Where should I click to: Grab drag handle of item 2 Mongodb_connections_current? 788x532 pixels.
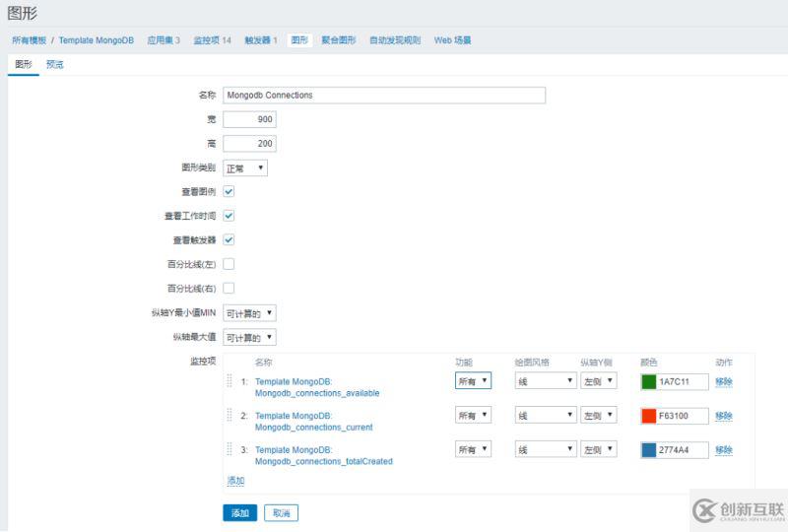(230, 416)
